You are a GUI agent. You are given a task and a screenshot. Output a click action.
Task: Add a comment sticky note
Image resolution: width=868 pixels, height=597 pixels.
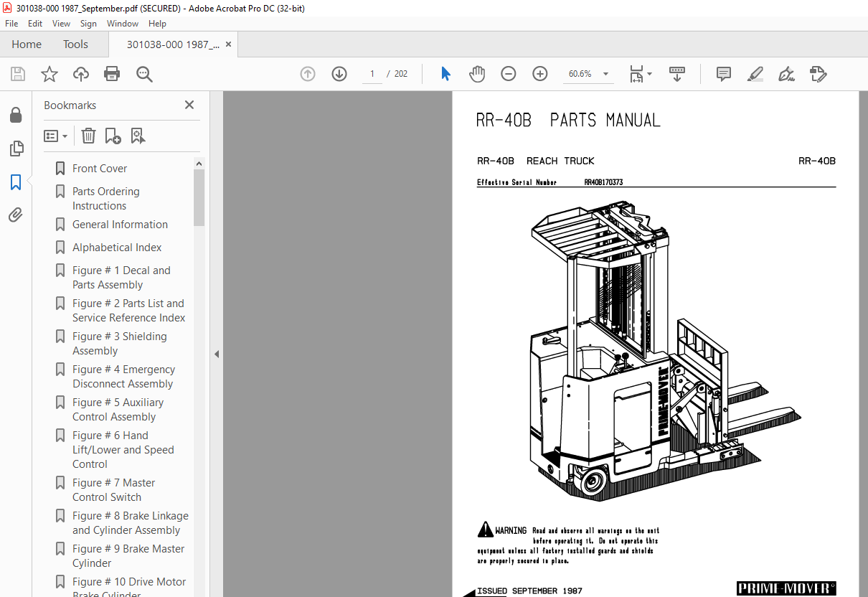724,74
